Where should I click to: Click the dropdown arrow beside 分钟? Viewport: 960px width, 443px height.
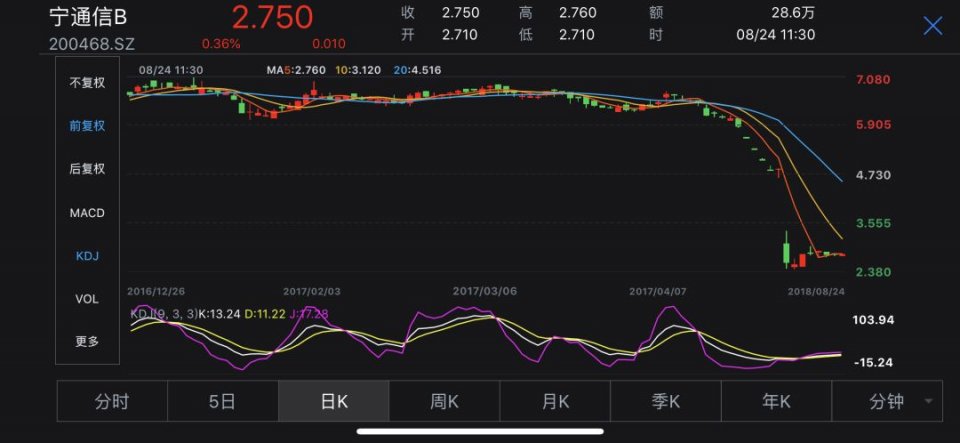(930, 402)
